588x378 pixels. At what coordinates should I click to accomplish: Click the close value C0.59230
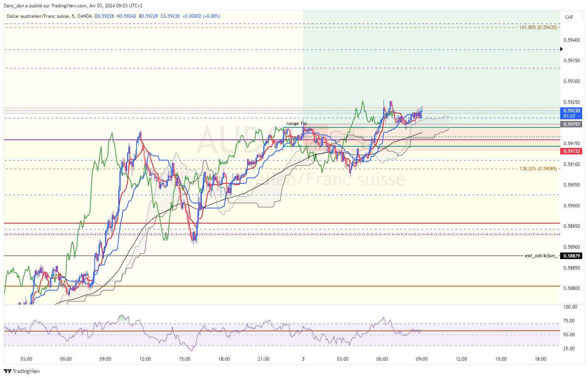click(x=170, y=16)
